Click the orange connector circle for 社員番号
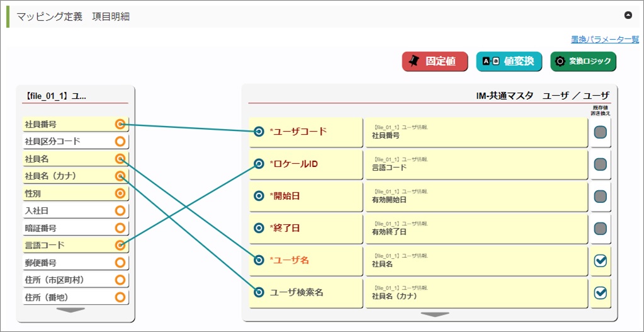The image size is (644, 332). pyautogui.click(x=120, y=123)
